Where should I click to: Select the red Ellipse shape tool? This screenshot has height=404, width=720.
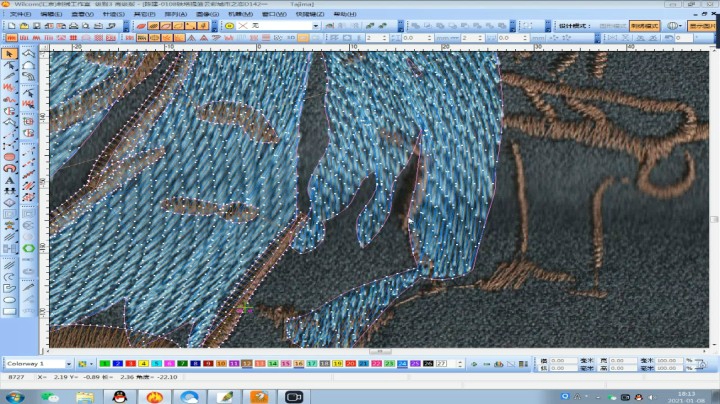[9, 157]
